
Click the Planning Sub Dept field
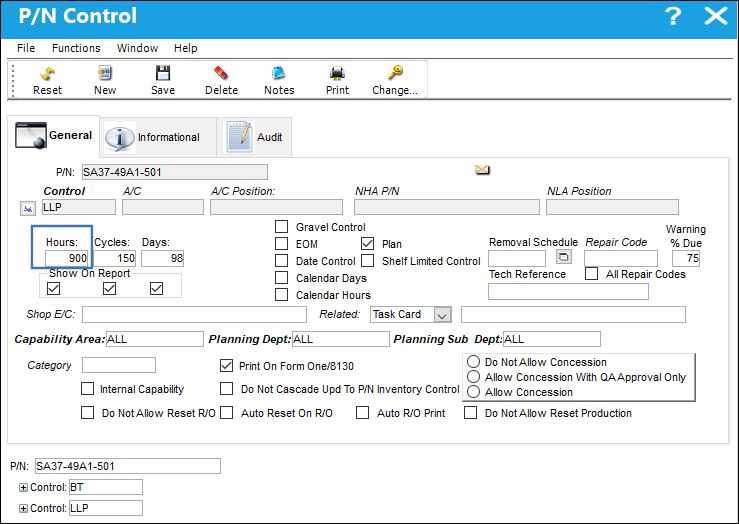coord(551,339)
